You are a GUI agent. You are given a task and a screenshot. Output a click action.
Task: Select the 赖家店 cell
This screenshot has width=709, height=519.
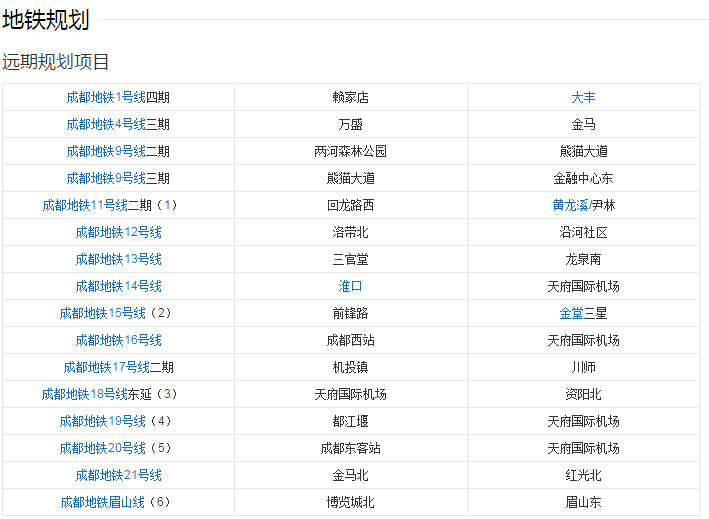(x=350, y=97)
